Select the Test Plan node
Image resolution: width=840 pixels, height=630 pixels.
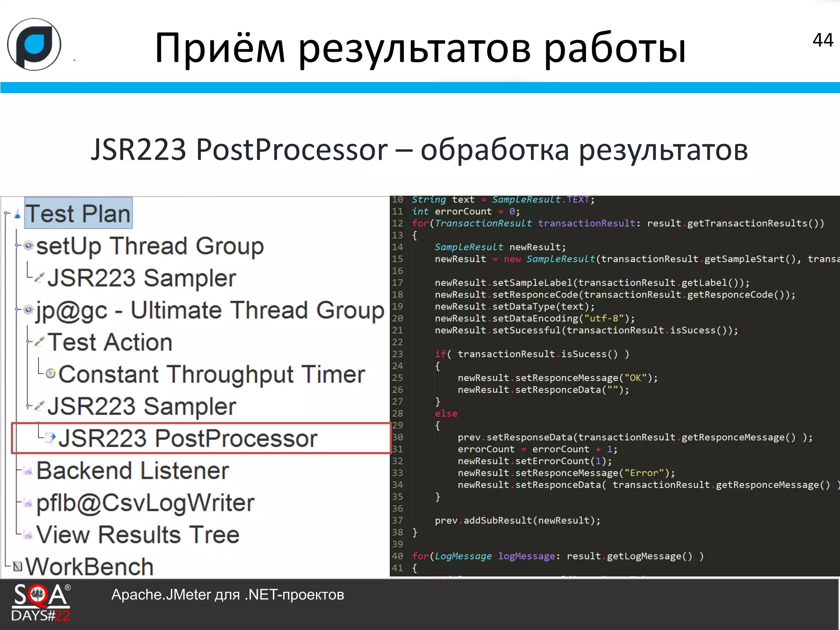click(78, 213)
